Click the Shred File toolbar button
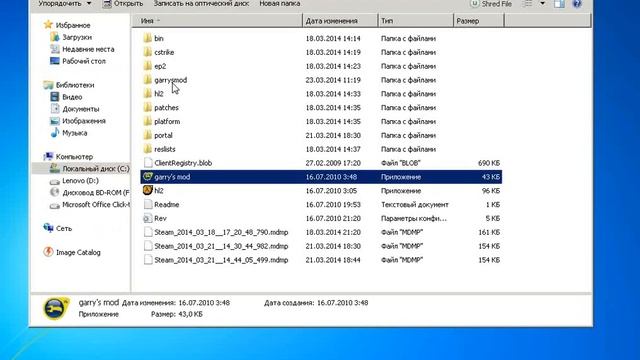The width and height of the screenshot is (640, 360). pyautogui.click(x=491, y=4)
